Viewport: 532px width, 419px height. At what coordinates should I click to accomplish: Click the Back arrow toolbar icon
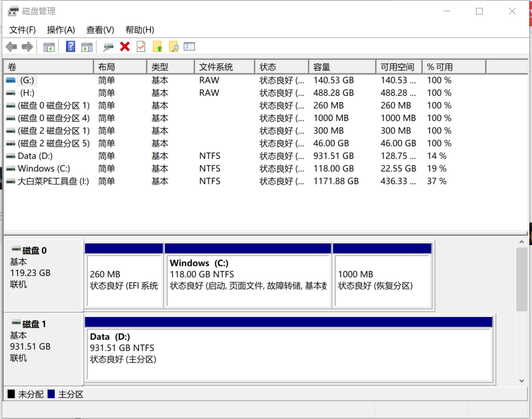12,47
